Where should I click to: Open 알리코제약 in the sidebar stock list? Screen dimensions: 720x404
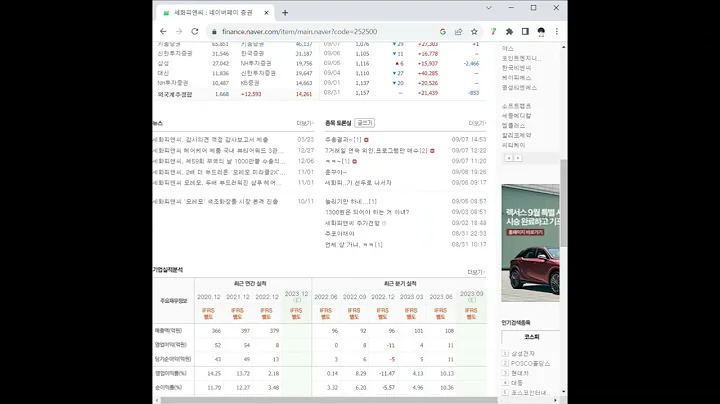point(516,135)
